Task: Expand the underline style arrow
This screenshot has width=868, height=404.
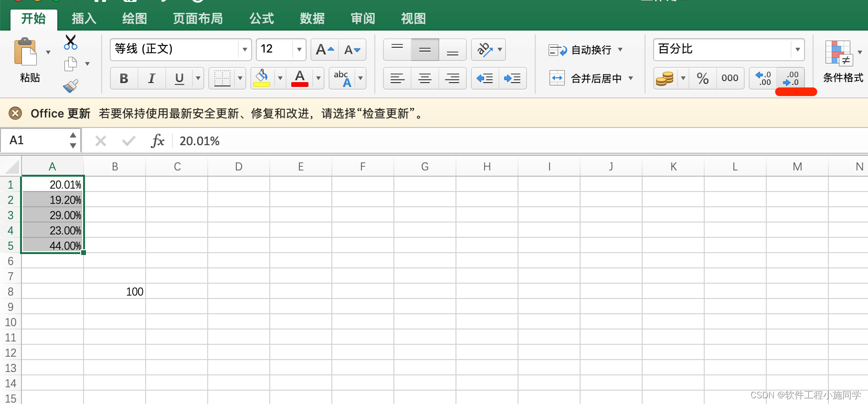Action: point(198,78)
